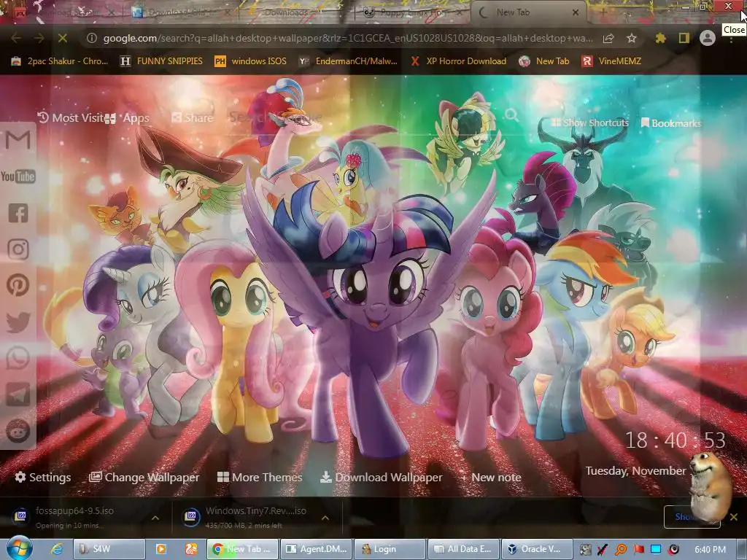Close the New Tab tab
This screenshot has width=747, height=560.
576,12
